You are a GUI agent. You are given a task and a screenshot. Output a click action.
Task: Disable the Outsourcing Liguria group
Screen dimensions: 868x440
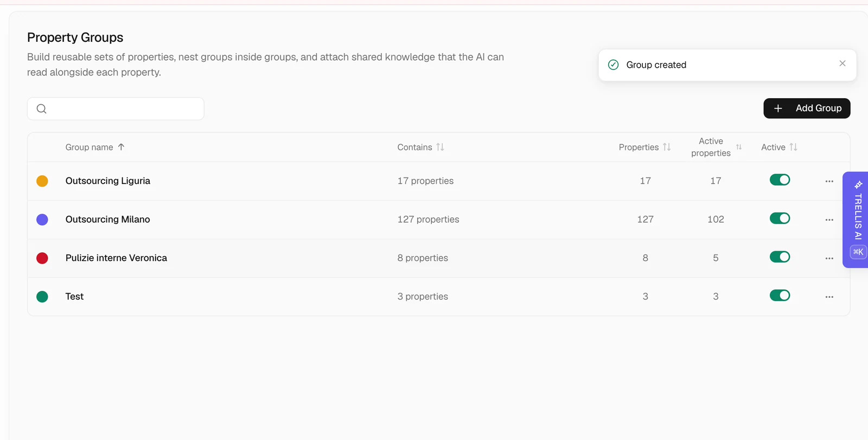(780, 180)
